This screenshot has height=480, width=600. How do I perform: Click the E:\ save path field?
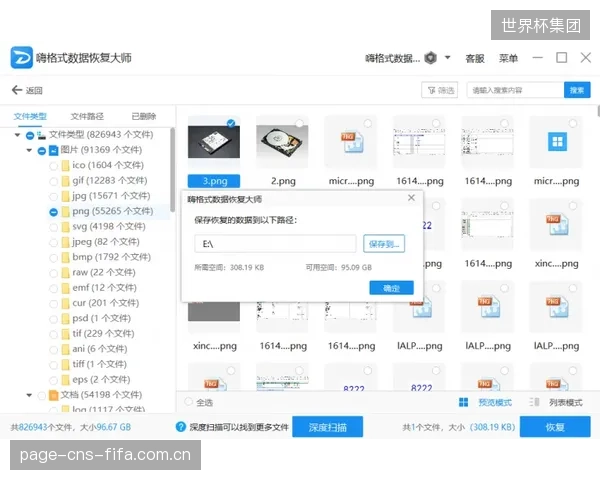pyautogui.click(x=275, y=244)
